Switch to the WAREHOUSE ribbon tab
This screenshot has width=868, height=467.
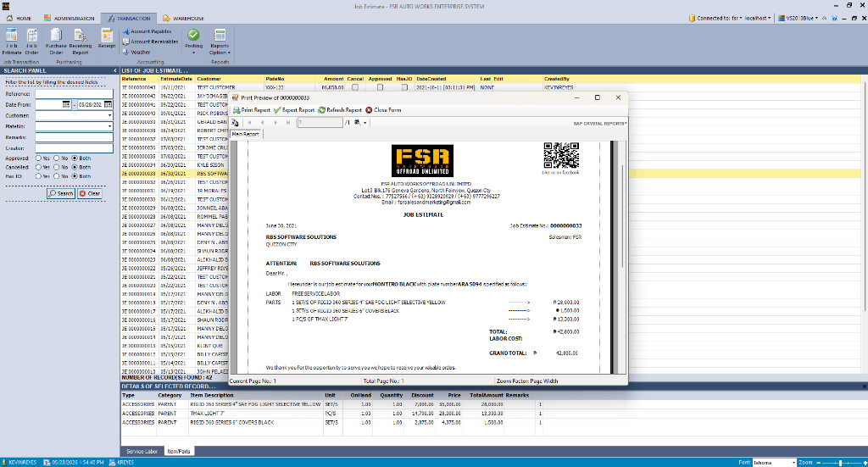183,19
